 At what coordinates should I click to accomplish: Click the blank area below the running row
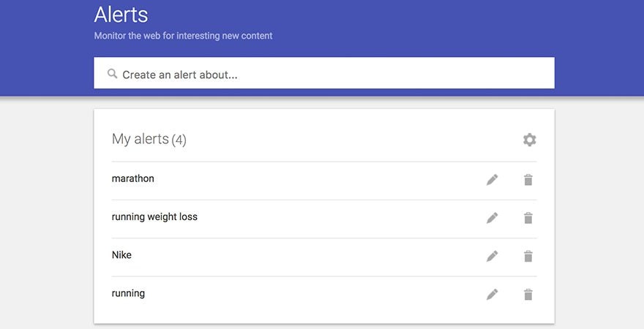[x=322, y=314]
